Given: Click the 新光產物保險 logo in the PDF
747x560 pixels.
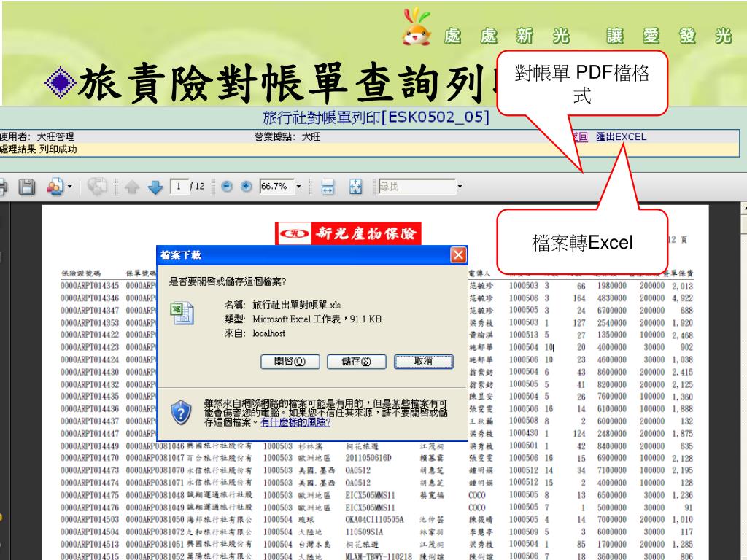Looking at the screenshot, I should [348, 233].
